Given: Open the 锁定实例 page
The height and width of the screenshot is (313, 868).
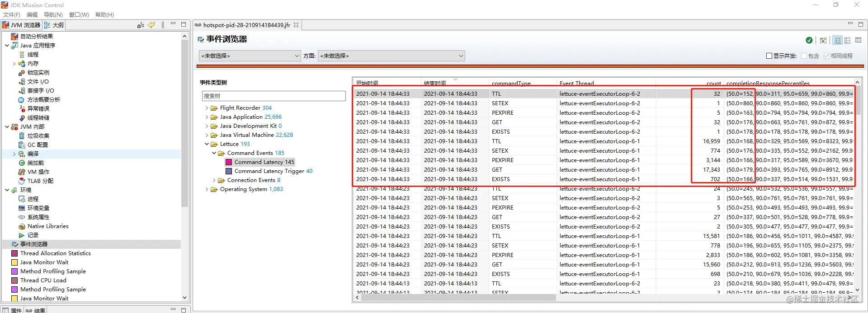Looking at the screenshot, I should pos(34,72).
